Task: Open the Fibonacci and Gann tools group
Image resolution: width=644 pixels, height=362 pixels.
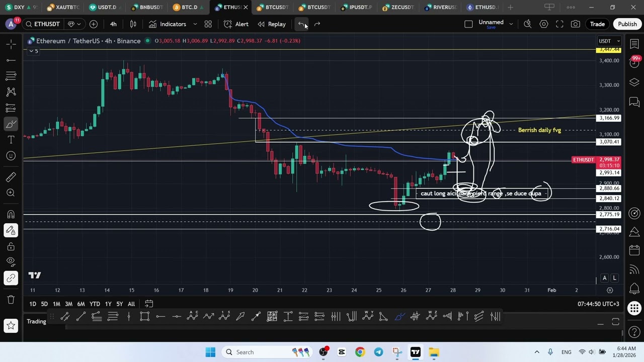Action: (x=11, y=76)
